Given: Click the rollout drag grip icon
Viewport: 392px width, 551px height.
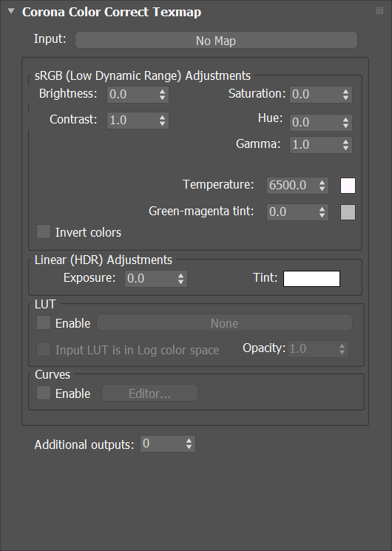Looking at the screenshot, I should point(379,11).
